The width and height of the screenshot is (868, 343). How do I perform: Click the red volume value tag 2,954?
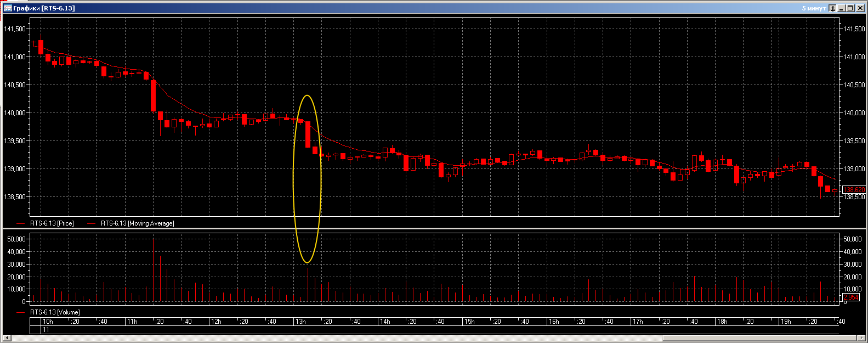coord(850,297)
